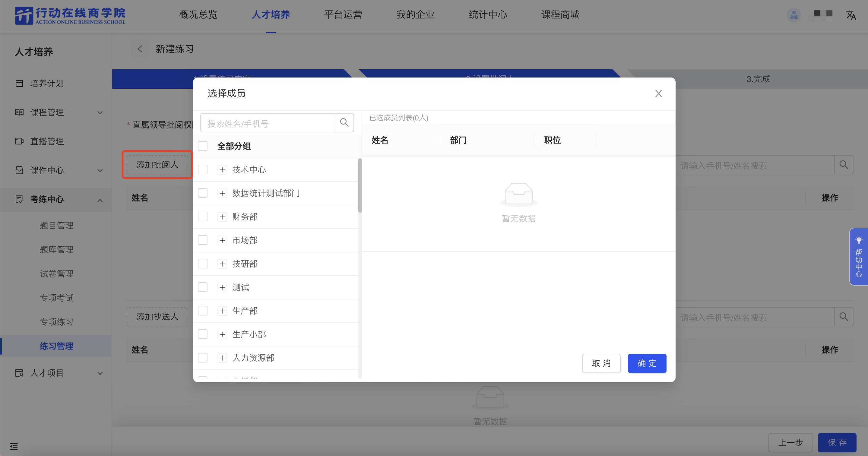Click the 考练中心 icon

(x=19, y=199)
